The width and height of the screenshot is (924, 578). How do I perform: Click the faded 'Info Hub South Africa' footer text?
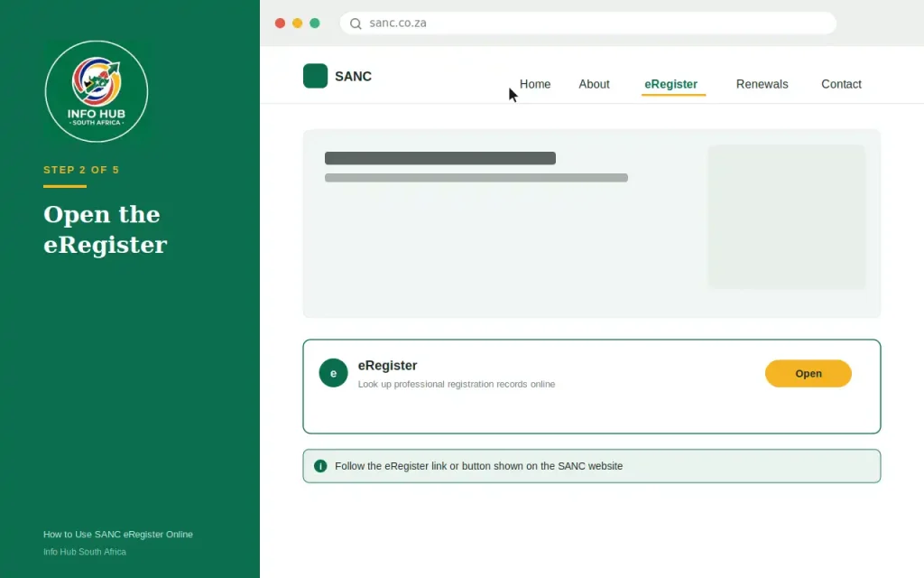coord(84,552)
